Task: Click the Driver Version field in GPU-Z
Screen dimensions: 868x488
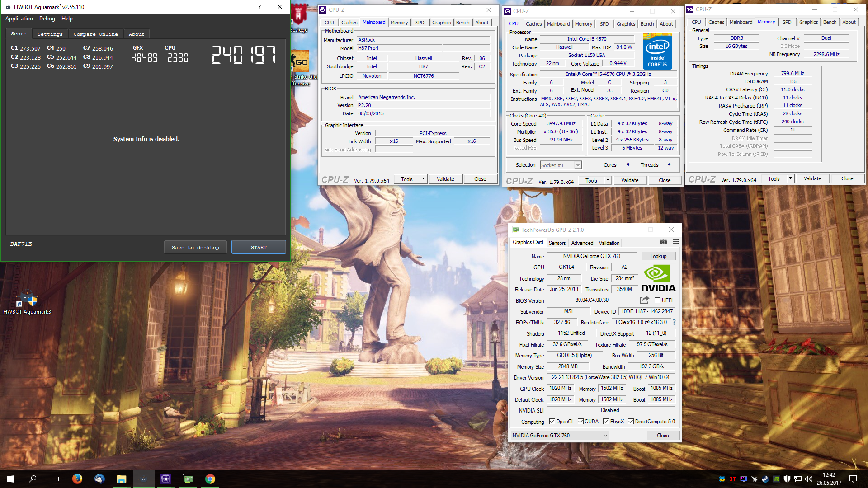Action: click(611, 377)
